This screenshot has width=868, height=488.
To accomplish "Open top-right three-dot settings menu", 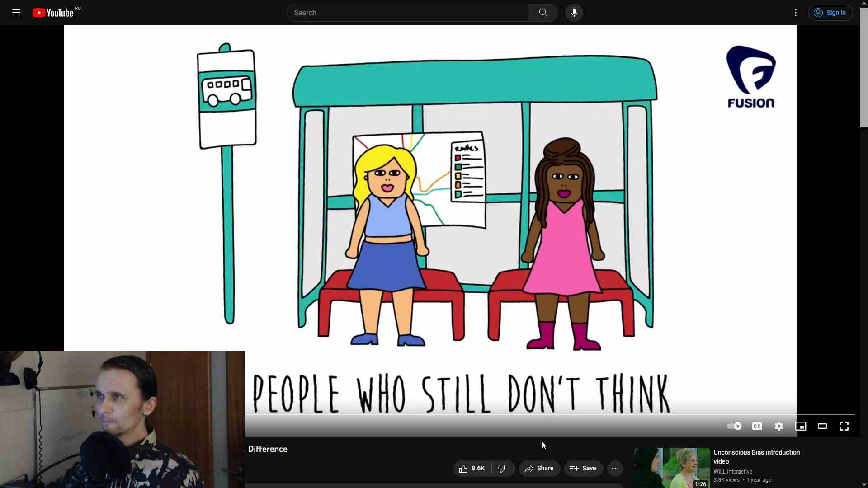I will pyautogui.click(x=796, y=13).
